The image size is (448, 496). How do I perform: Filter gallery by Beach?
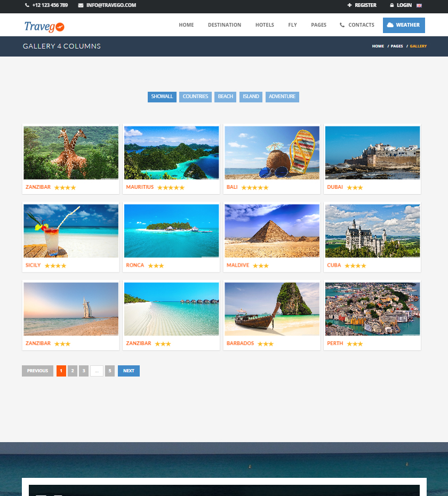point(225,97)
